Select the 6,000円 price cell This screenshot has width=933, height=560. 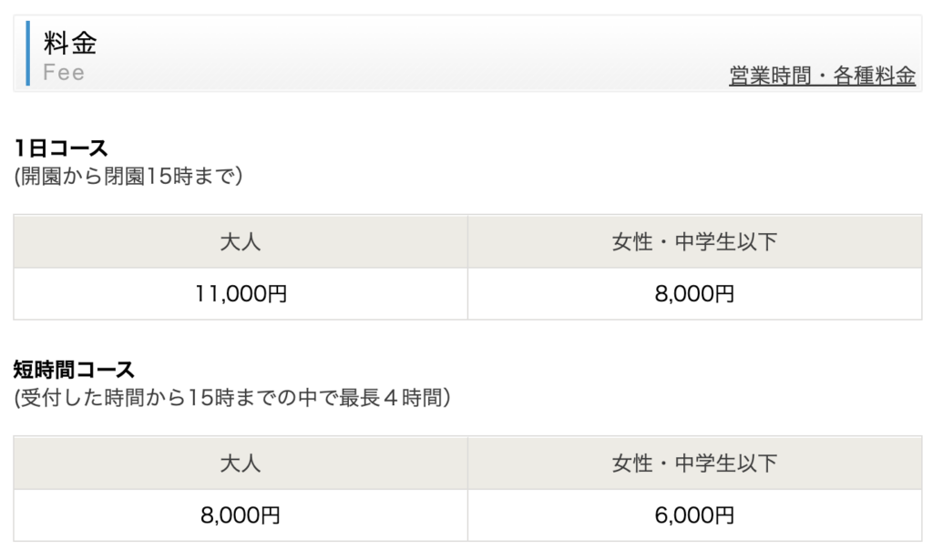(694, 515)
